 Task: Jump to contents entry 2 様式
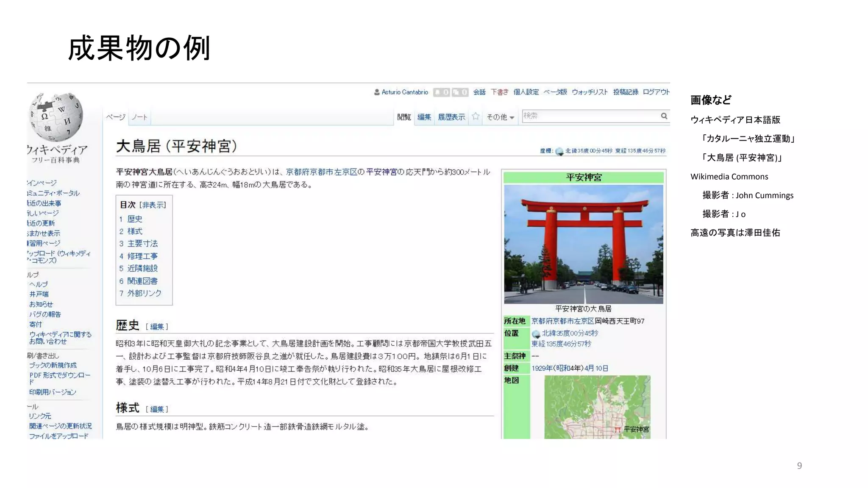131,231
